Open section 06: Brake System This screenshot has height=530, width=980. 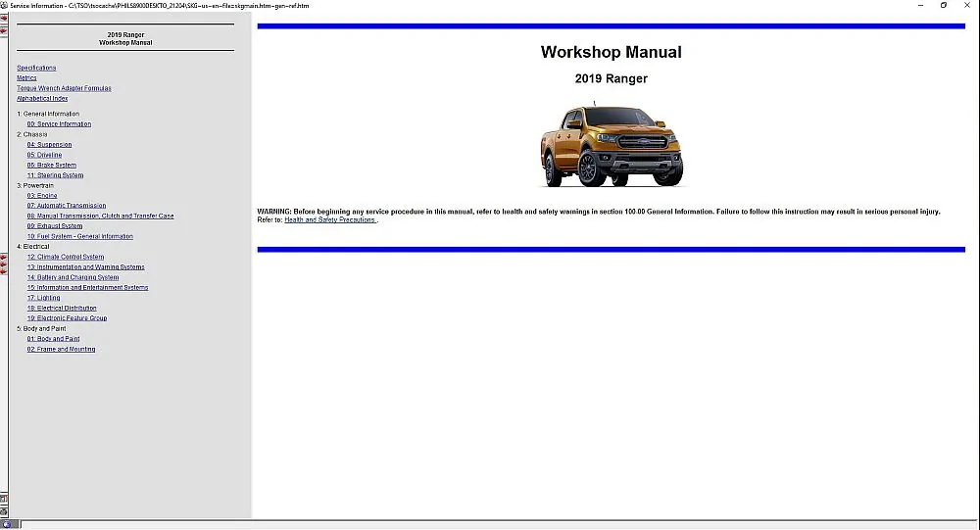51,165
